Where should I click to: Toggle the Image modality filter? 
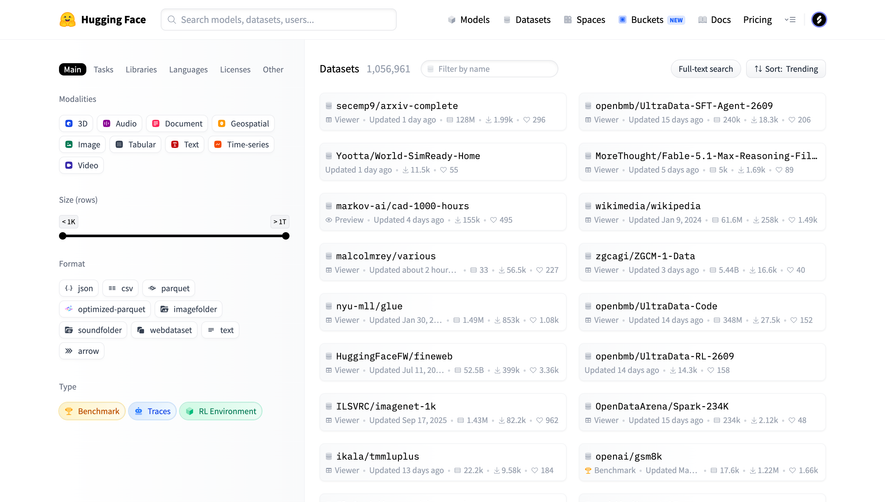point(82,145)
